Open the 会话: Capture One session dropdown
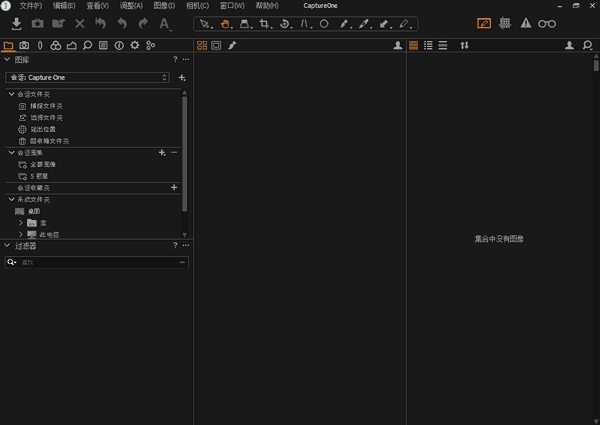 [x=88, y=78]
